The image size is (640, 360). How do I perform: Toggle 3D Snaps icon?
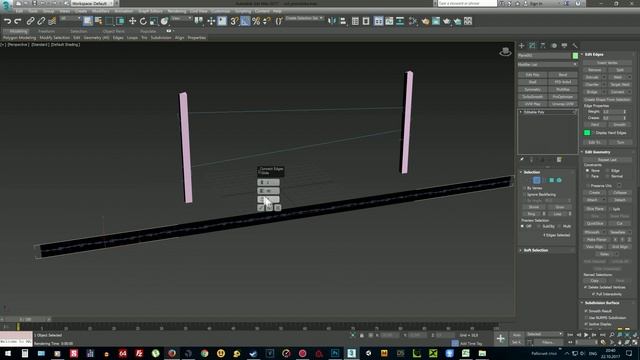[234, 21]
